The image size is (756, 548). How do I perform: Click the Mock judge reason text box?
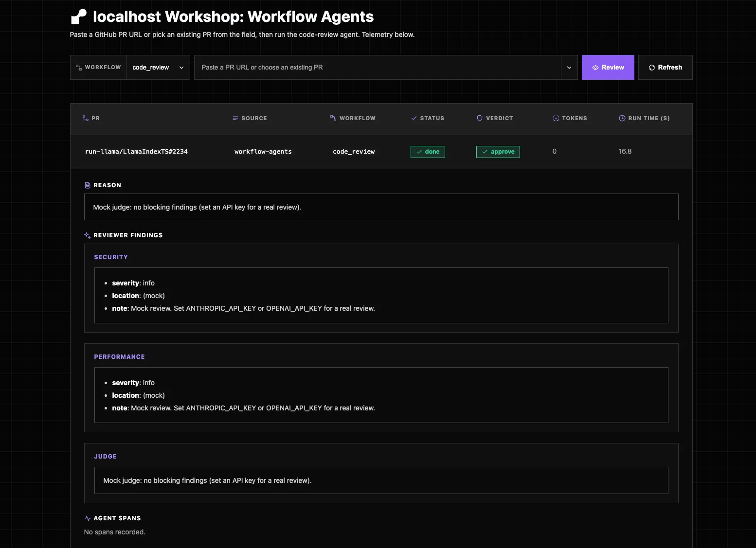coord(381,207)
